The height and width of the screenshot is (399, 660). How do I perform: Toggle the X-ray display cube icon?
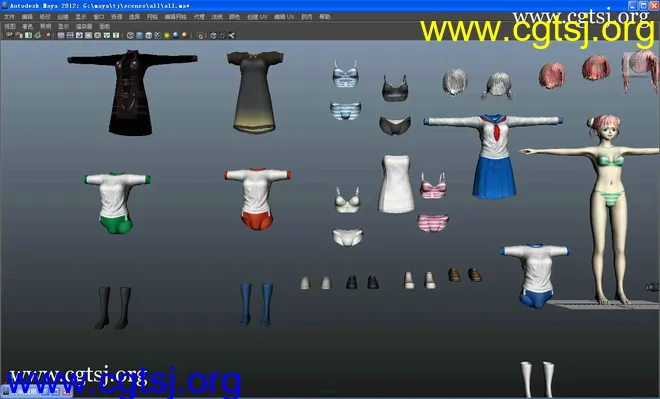point(213,35)
